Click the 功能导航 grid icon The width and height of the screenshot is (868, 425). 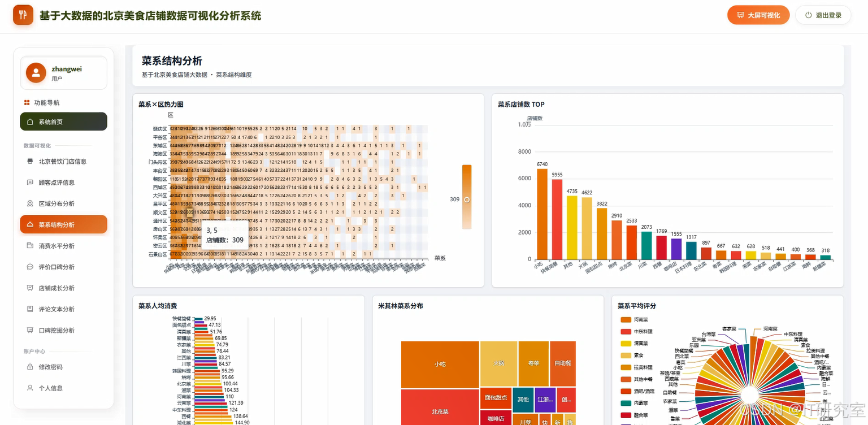27,103
